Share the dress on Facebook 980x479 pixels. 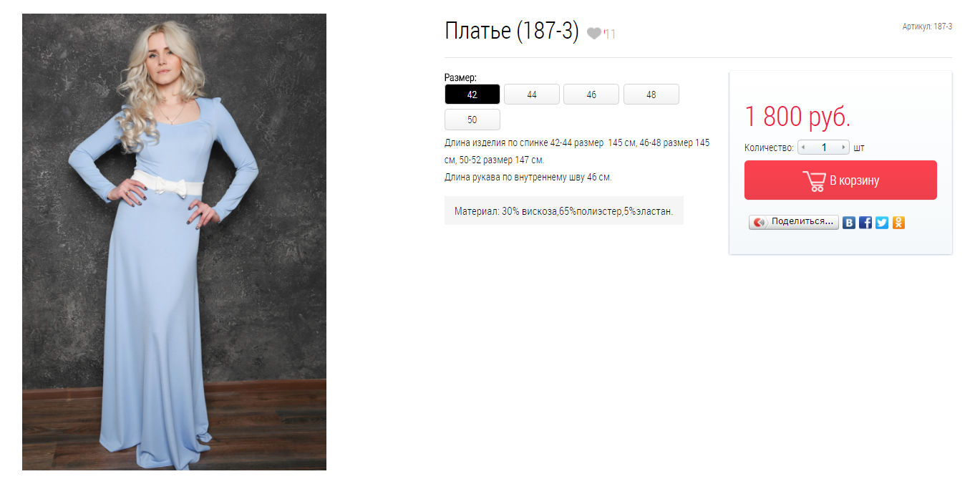pos(865,223)
